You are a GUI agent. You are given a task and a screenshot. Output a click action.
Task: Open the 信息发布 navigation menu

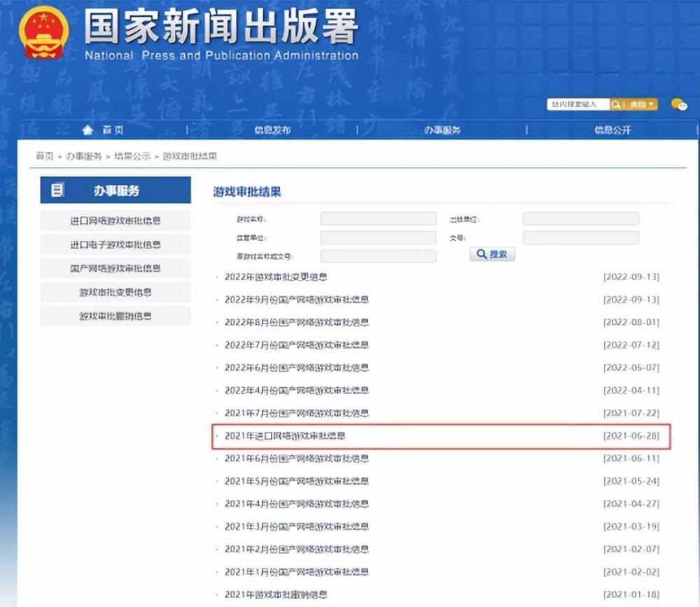(x=272, y=130)
